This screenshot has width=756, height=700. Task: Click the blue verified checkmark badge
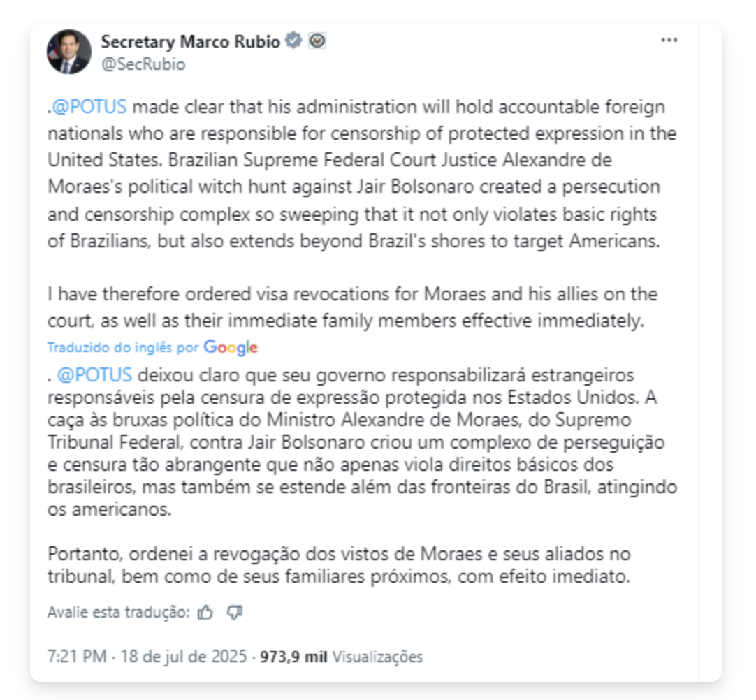pyautogui.click(x=294, y=41)
